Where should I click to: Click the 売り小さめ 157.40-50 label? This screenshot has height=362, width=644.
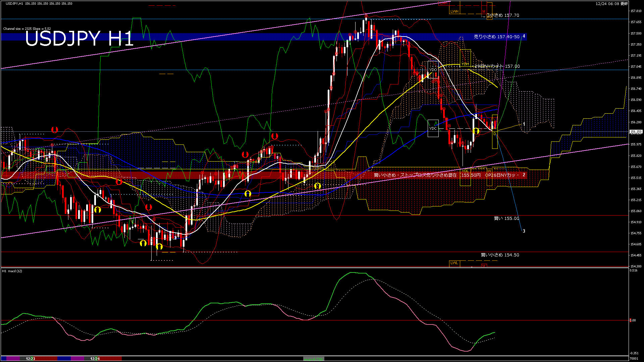[496, 37]
